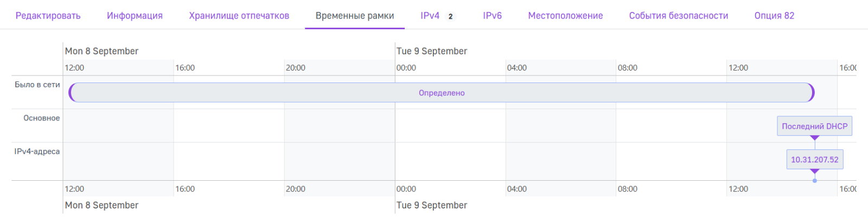Viewport: 868px width, 222px height.
Task: Click the 10.31.207.52 address marker
Action: (x=814, y=160)
